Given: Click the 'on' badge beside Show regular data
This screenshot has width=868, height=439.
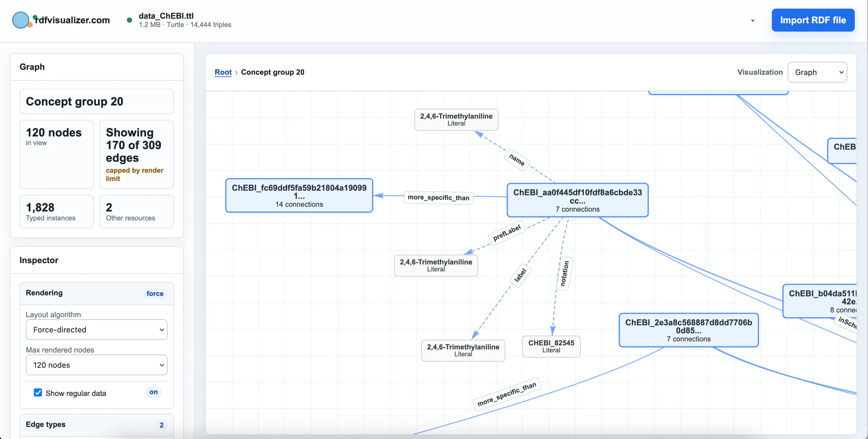Looking at the screenshot, I should [153, 392].
